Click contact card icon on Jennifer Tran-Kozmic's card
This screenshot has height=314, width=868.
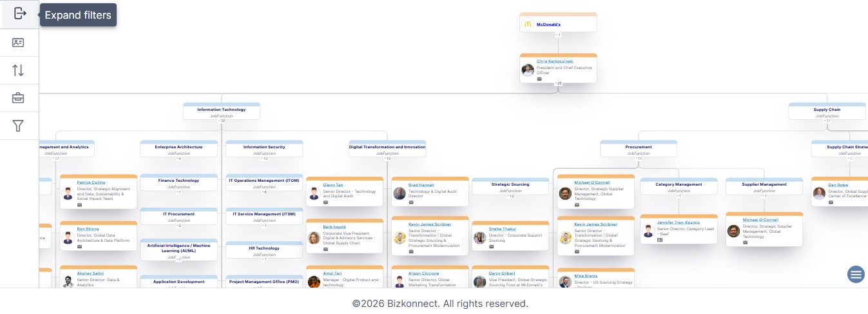pos(660,240)
